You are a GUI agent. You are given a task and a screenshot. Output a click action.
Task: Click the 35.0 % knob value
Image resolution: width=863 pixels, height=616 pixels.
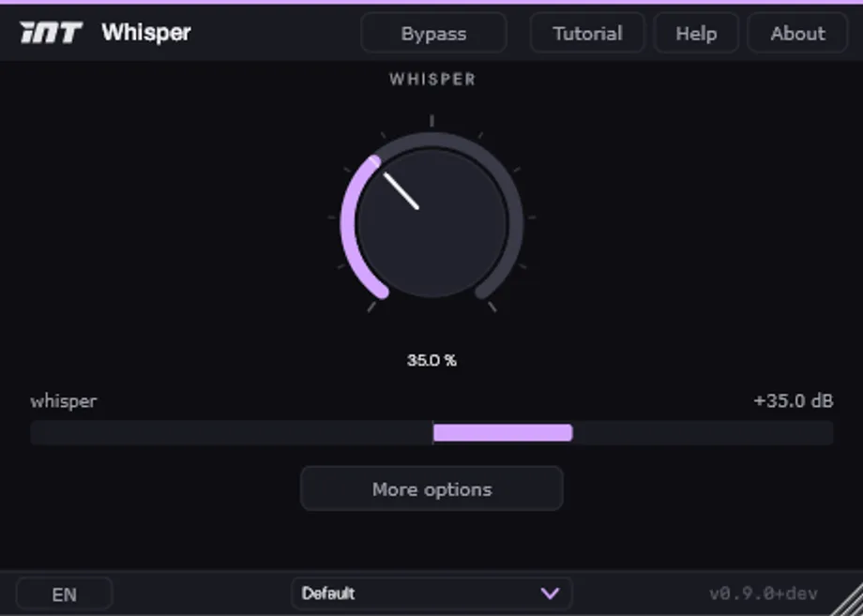point(431,361)
